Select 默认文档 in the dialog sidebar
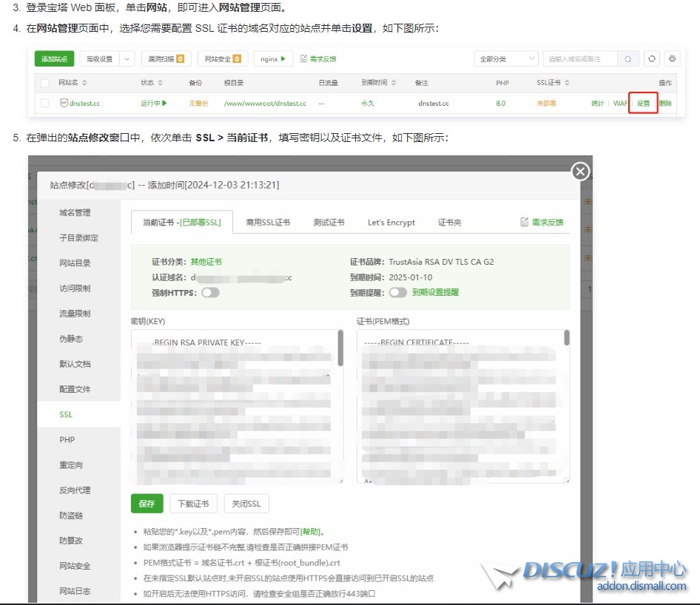Image resolution: width=700 pixels, height=605 pixels. pos(75,364)
